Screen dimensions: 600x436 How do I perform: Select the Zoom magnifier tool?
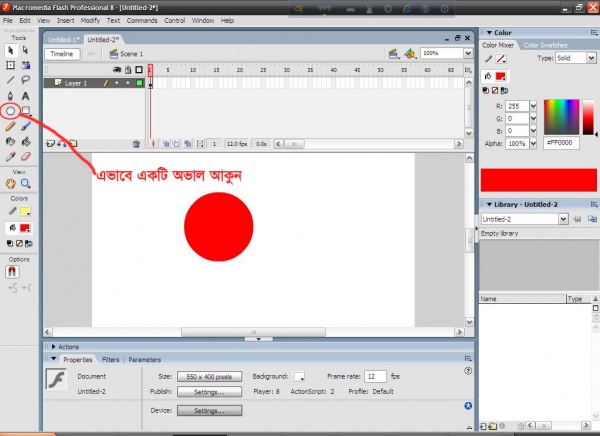(x=26, y=184)
